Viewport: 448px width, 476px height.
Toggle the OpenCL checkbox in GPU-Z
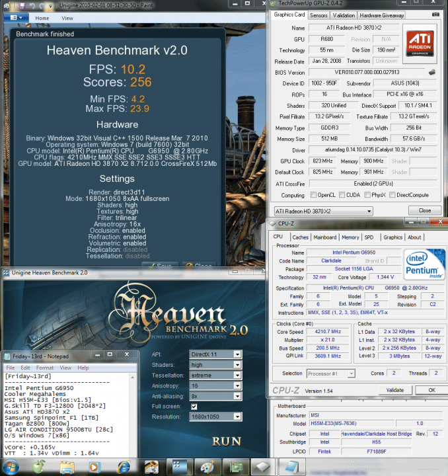point(313,195)
